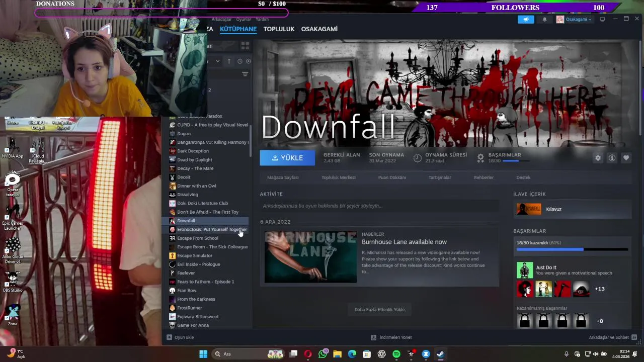Open the Steam notifications bell
This screenshot has height=362, width=644.
click(544, 20)
